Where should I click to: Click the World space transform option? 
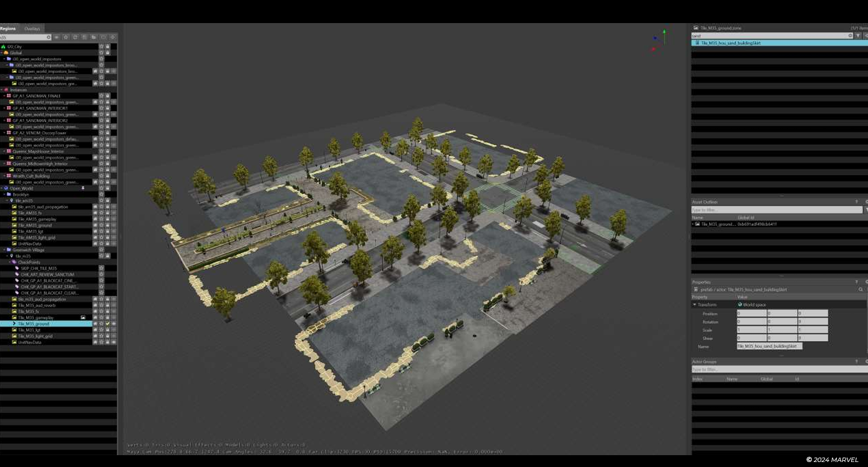[752, 305]
